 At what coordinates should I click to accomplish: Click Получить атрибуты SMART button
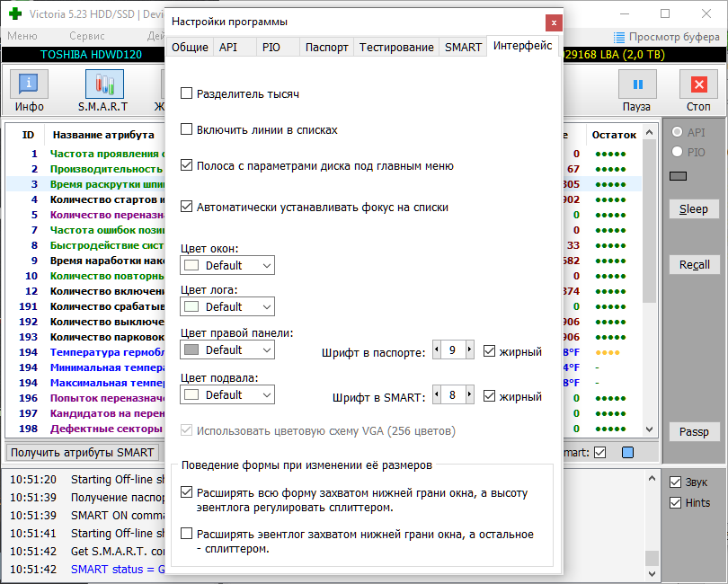82,452
